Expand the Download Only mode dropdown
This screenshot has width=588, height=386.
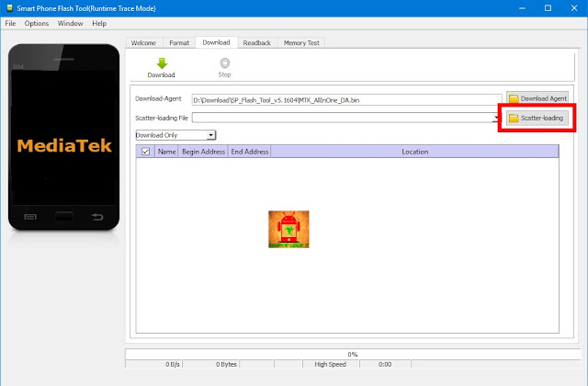(x=211, y=135)
